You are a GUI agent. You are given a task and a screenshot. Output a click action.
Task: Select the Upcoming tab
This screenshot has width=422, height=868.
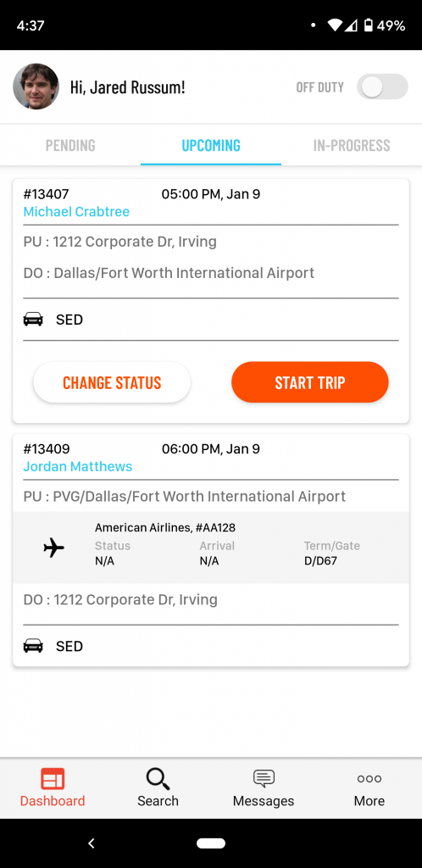(211, 145)
